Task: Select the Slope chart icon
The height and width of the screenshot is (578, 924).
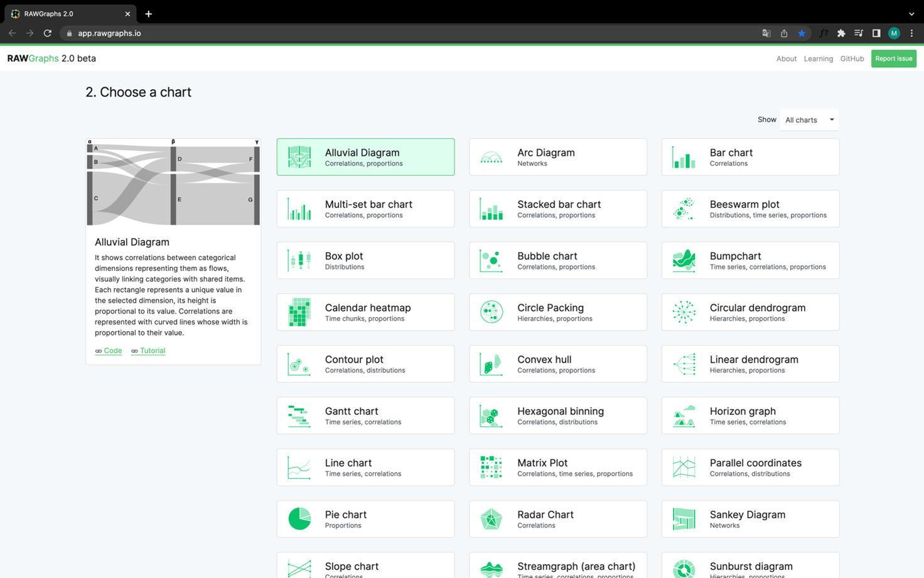Action: [x=299, y=569]
